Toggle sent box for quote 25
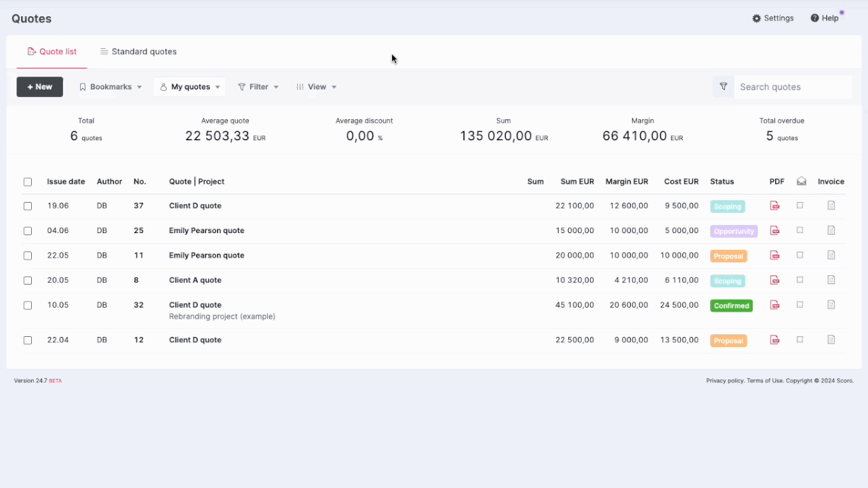868x488 pixels. click(x=800, y=230)
